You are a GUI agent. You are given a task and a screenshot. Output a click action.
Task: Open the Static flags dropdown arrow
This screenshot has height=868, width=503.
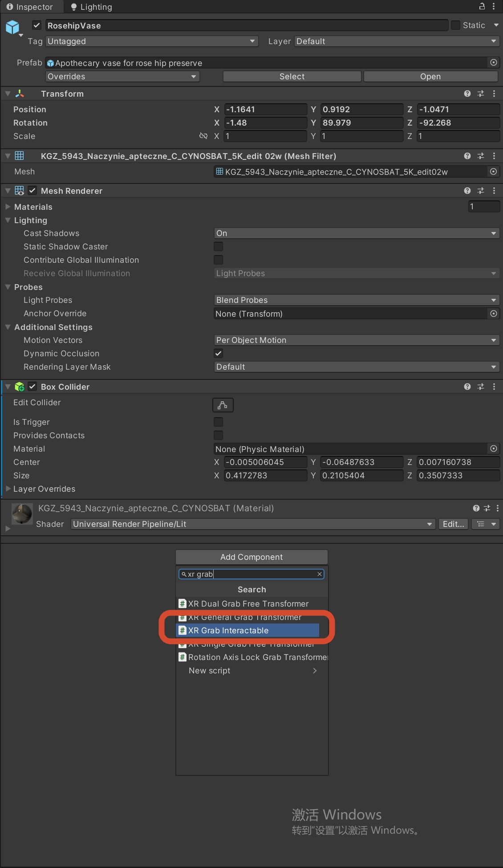(x=496, y=25)
